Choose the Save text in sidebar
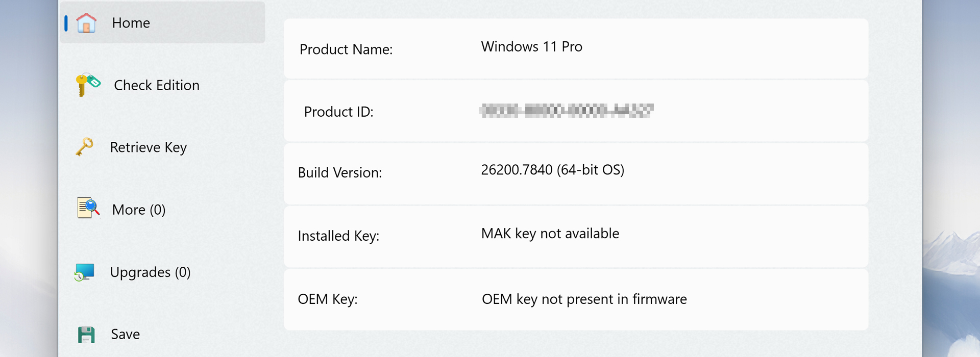Image resolution: width=980 pixels, height=357 pixels. (126, 335)
